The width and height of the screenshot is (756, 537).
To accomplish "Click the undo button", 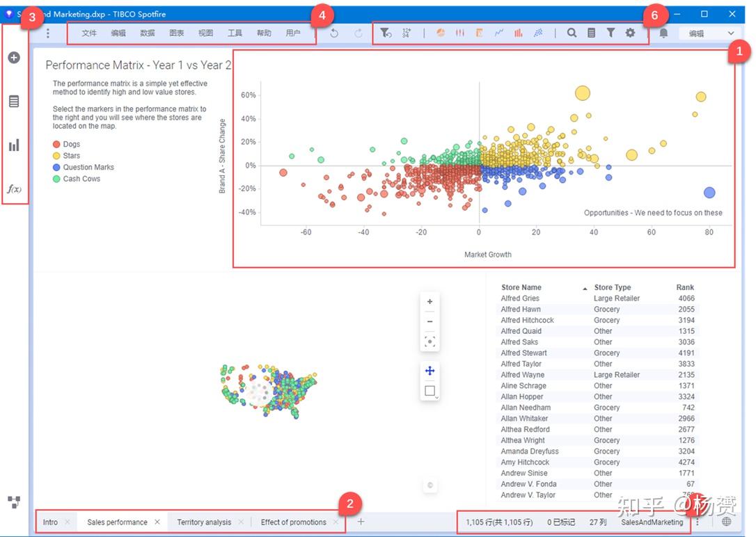I will [x=333, y=32].
